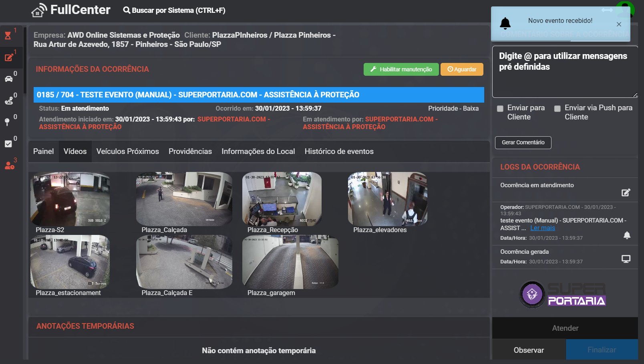Viewport: 644px width, 364px height.
Task: Open the Providências tab
Action: point(190,152)
